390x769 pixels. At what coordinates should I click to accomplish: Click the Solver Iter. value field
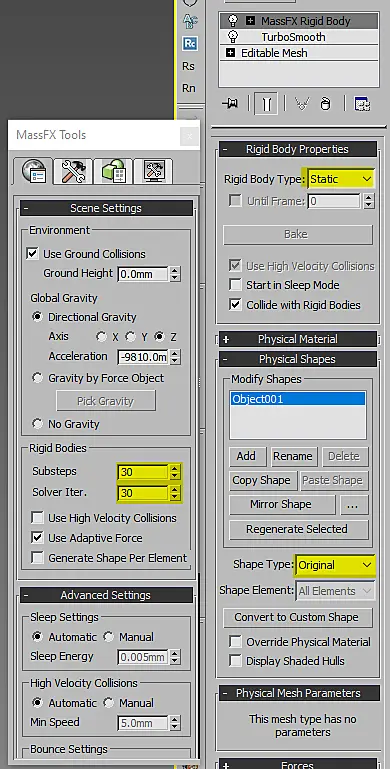click(x=143, y=493)
